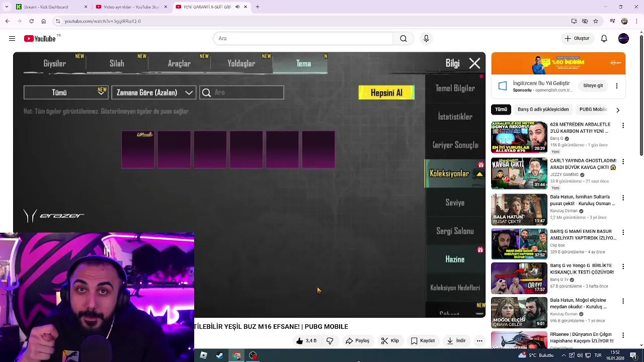Image resolution: width=644 pixels, height=362 pixels.
Task: Install app icon in the address bar
Action: [x=574, y=21]
